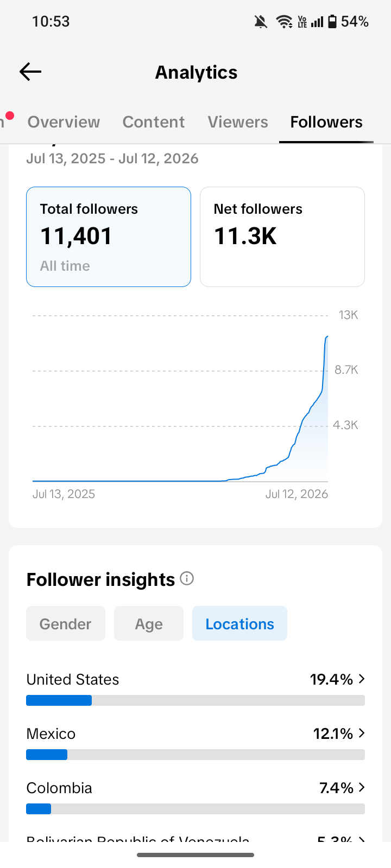The width and height of the screenshot is (391, 868).
Task: Expand United States location chevron
Action: 362,679
